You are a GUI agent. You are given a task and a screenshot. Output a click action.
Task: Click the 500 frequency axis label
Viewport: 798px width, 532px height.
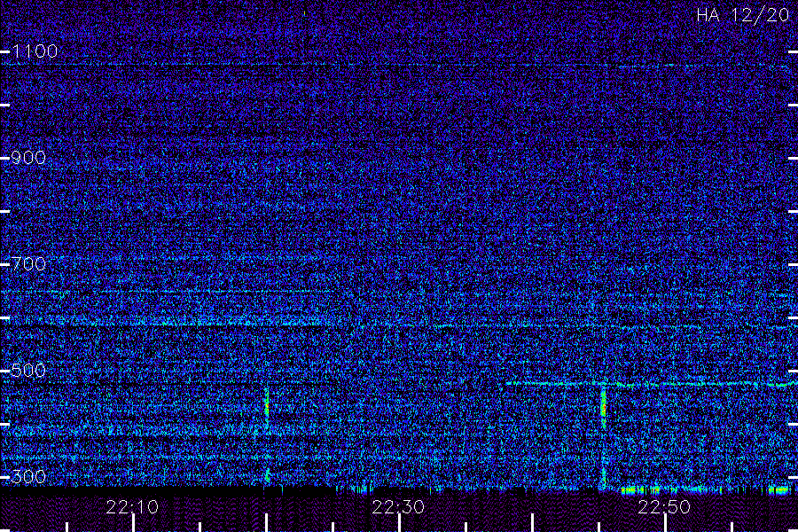(x=28, y=370)
